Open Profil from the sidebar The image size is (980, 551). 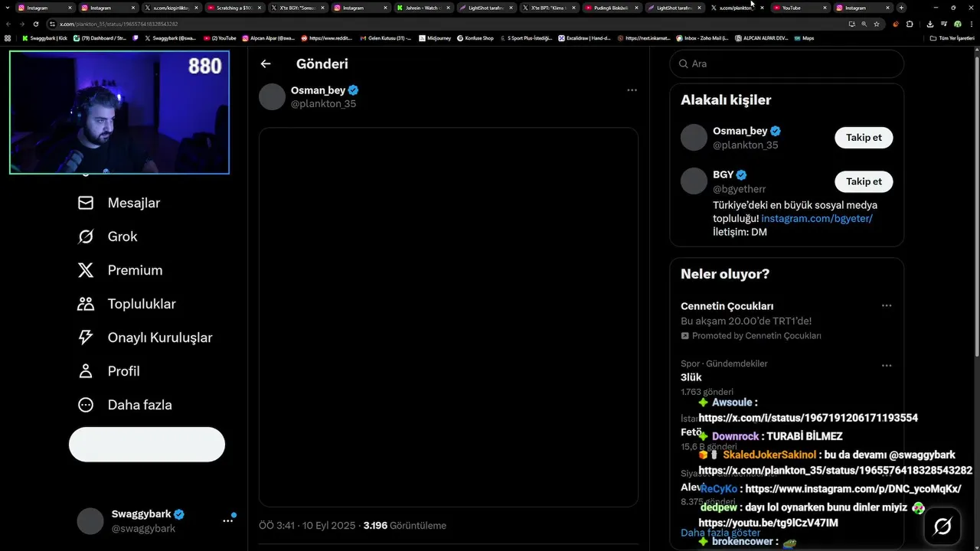pos(108,371)
